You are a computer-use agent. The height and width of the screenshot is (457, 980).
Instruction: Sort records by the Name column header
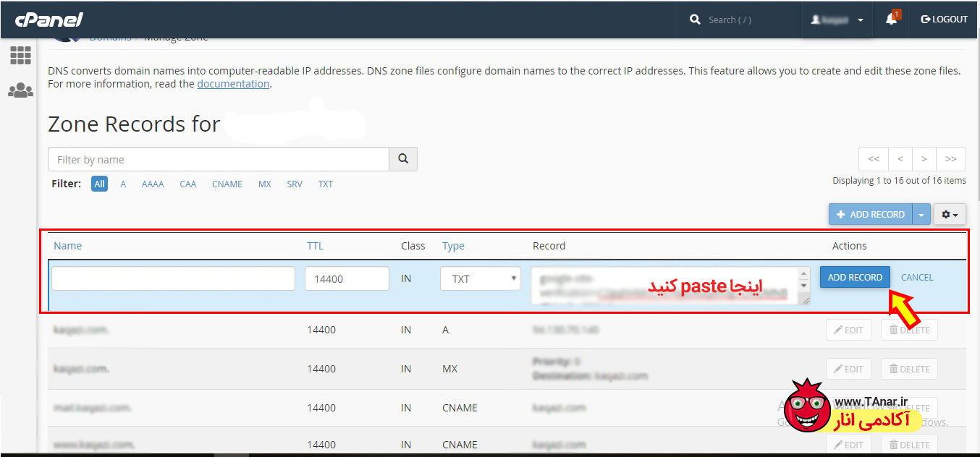(x=67, y=246)
